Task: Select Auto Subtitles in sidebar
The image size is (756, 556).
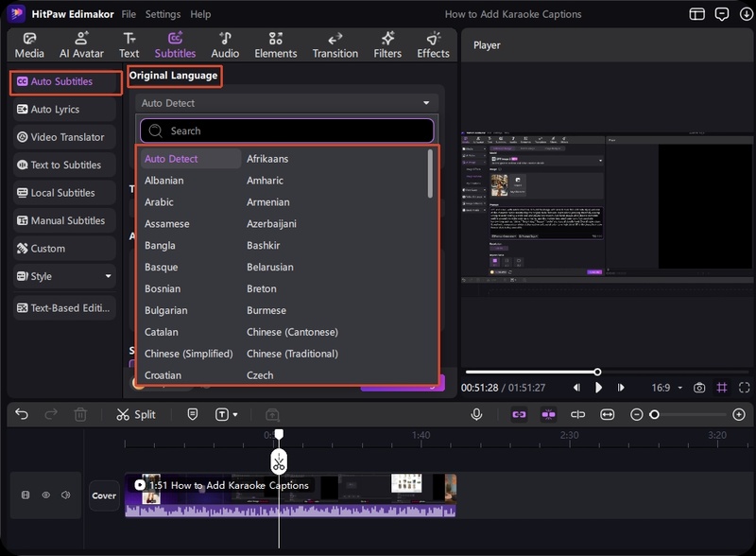Action: tap(65, 82)
